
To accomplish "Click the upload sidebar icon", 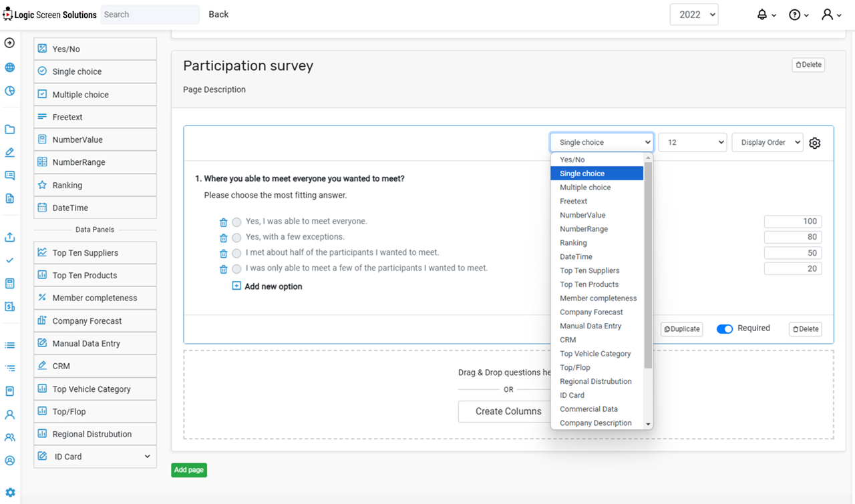I will (x=9, y=237).
